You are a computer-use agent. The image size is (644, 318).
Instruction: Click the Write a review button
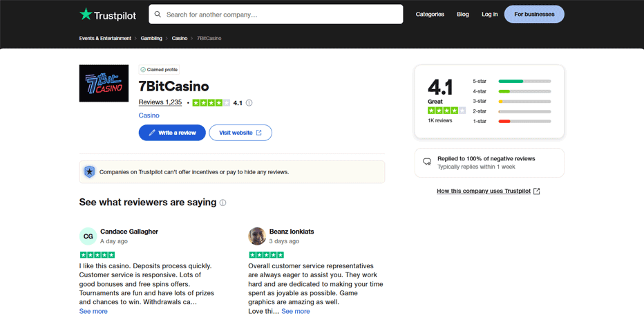point(172,133)
